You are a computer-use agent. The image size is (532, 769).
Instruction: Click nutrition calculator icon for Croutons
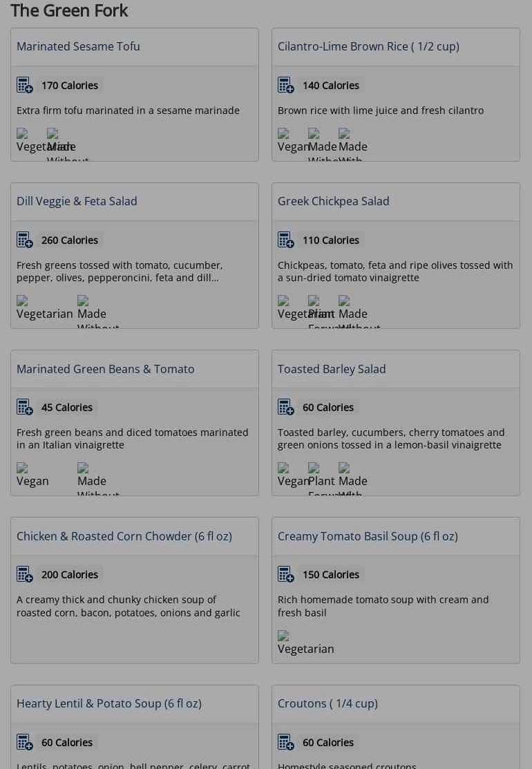pyautogui.click(x=286, y=743)
